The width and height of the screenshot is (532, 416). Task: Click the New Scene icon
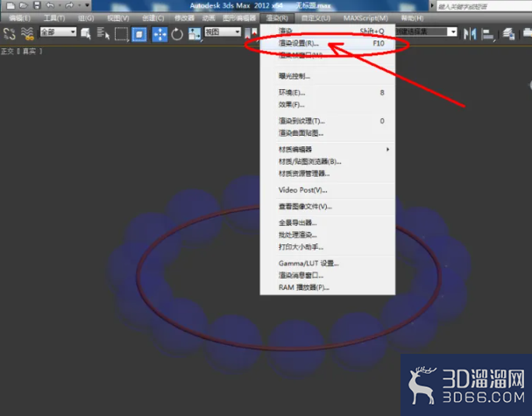click(11, 5)
